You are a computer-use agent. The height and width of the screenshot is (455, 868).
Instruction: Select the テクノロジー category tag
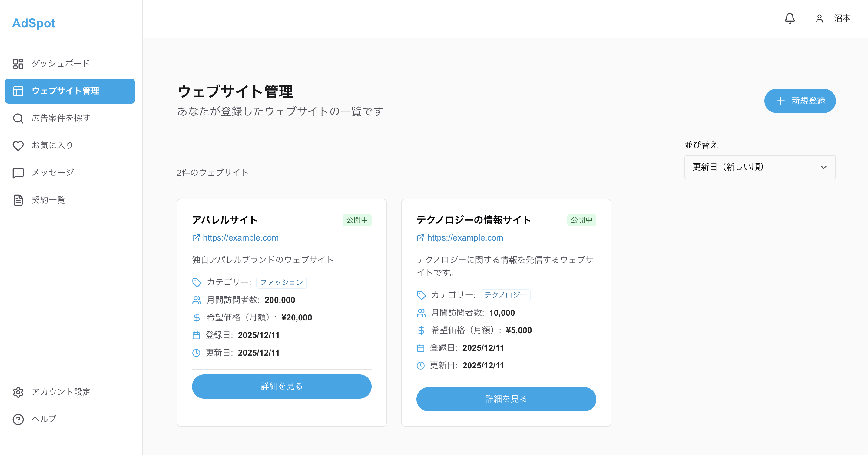point(505,295)
